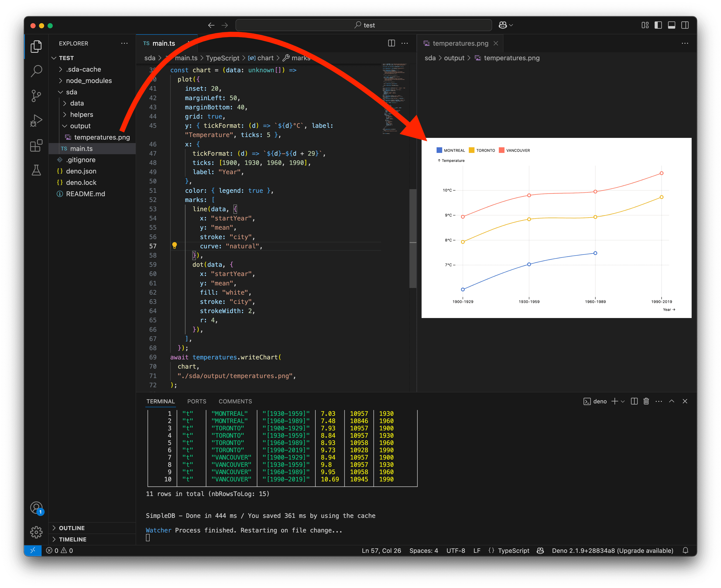Switch to the TERMINAL panel tab
This screenshot has height=588, width=721.
tap(161, 401)
